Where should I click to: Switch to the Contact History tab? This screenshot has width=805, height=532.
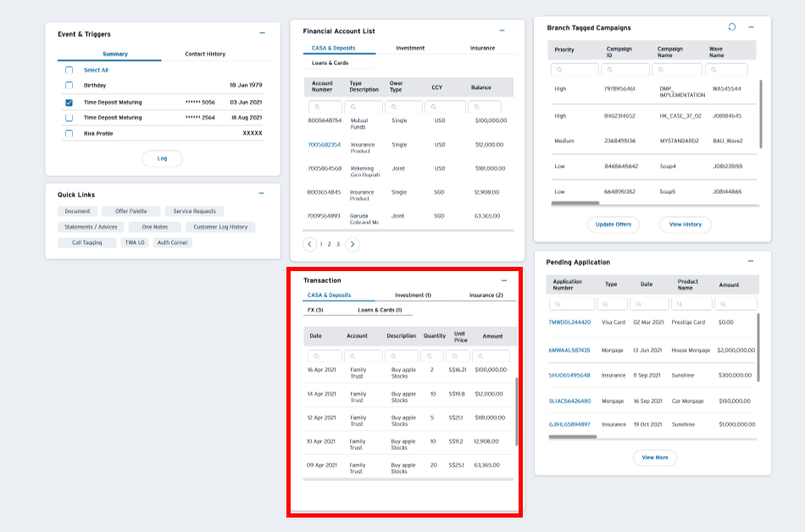(x=205, y=54)
